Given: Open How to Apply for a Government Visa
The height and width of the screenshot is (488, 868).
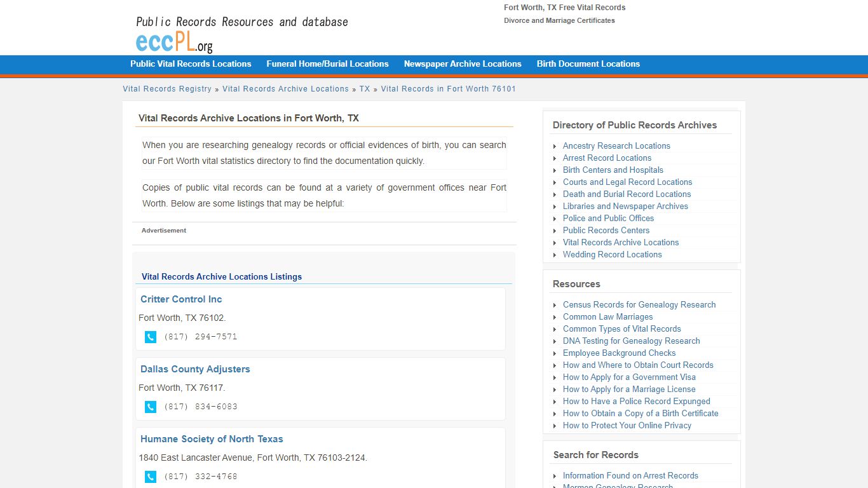Looking at the screenshot, I should coord(629,377).
